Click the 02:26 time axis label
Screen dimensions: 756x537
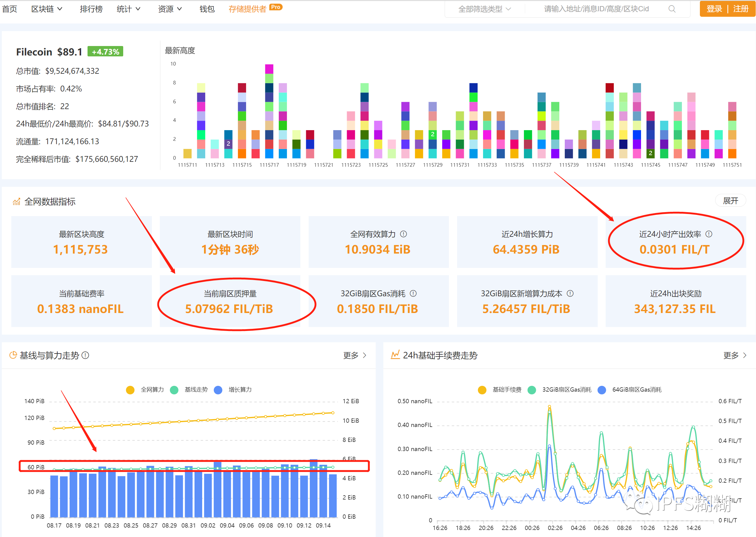[555, 528]
